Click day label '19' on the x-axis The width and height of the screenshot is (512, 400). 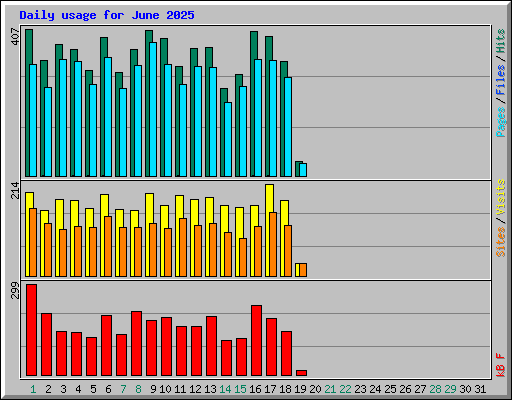[300, 389]
